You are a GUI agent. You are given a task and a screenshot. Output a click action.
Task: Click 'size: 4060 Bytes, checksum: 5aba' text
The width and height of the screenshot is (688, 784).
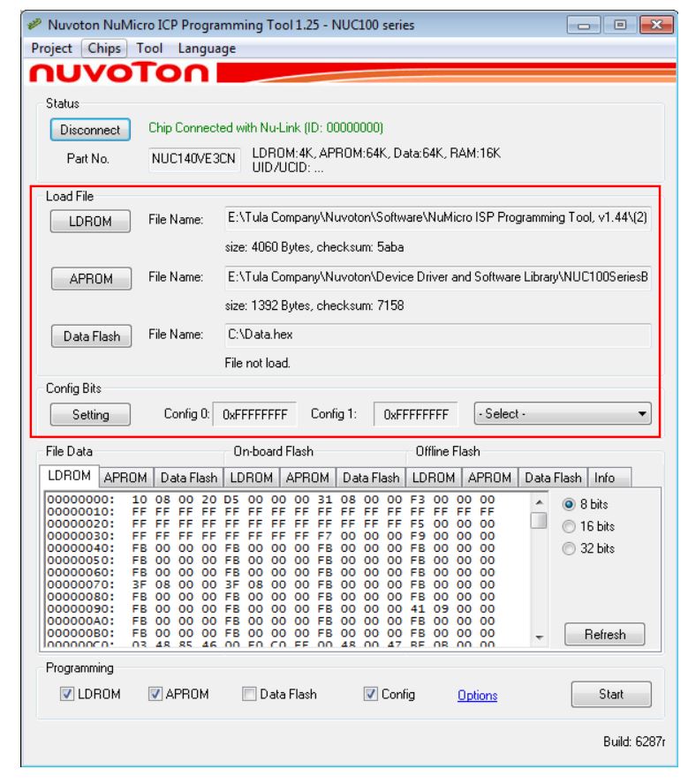click(314, 247)
